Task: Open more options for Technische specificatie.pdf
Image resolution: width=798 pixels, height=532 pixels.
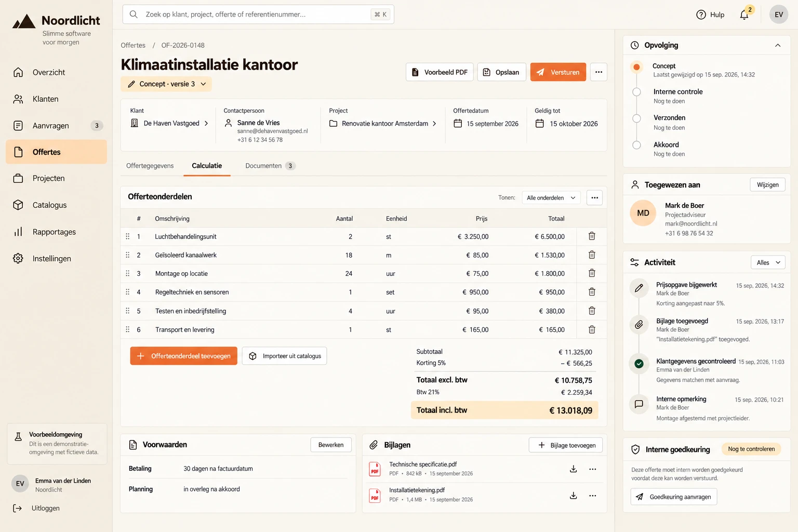Action: [x=593, y=469]
